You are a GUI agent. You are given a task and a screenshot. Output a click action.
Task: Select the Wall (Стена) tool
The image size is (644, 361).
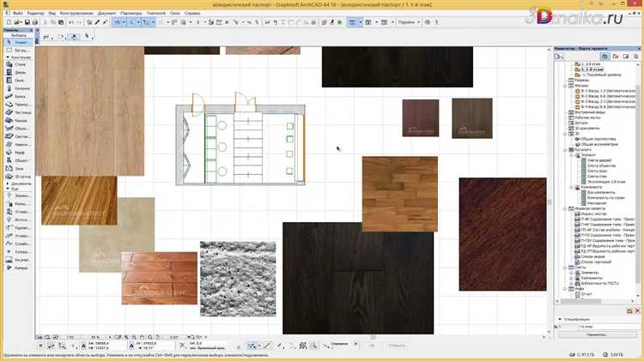pos(18,64)
